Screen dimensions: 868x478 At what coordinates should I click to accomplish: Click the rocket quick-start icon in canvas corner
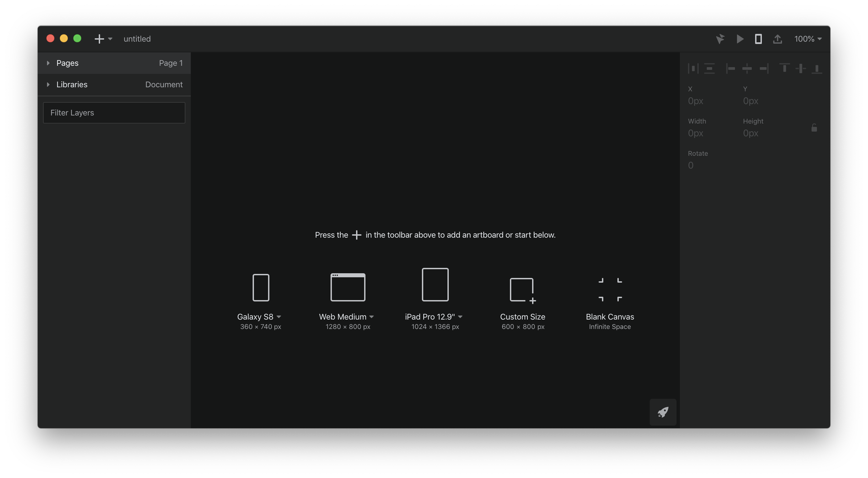click(x=663, y=412)
